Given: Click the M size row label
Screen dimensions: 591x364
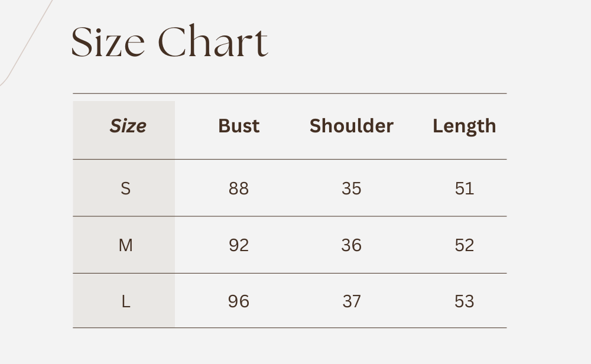Looking at the screenshot, I should coord(125,245).
